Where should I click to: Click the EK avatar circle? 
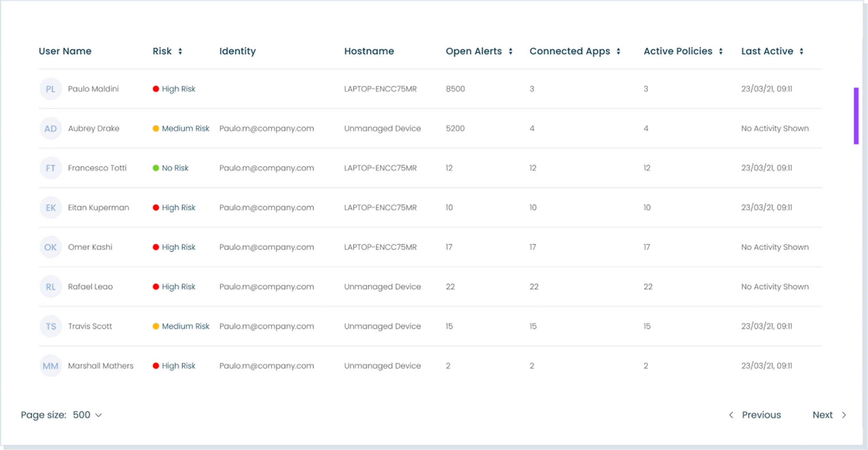51,208
